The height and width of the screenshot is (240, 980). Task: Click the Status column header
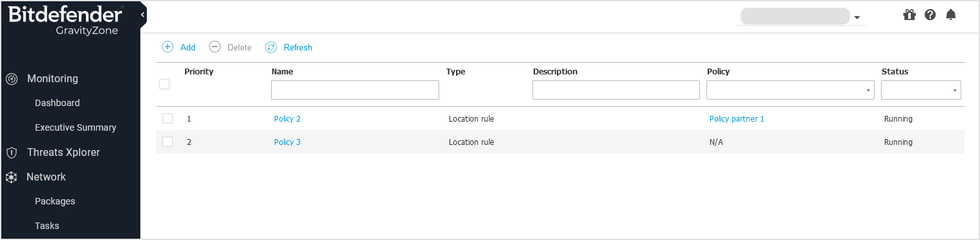pyautogui.click(x=895, y=72)
